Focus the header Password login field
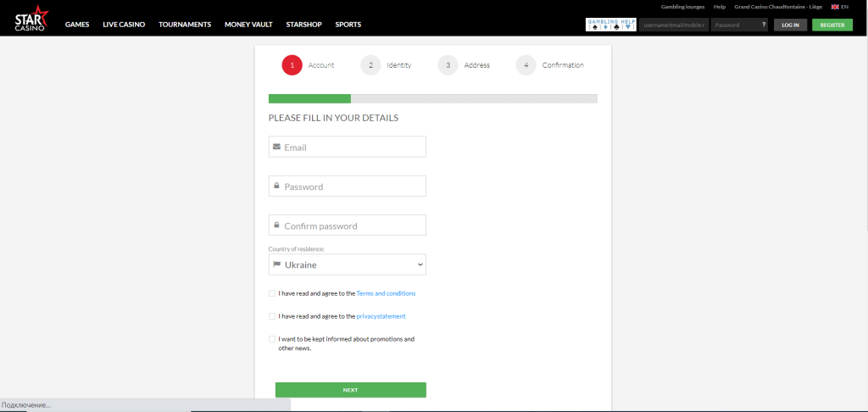This screenshot has height=412, width=868. tap(739, 25)
